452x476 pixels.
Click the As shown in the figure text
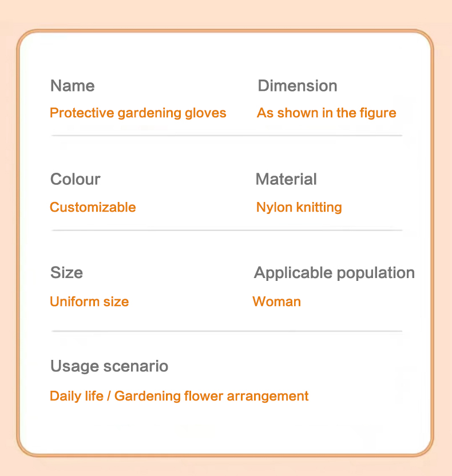coord(327,113)
